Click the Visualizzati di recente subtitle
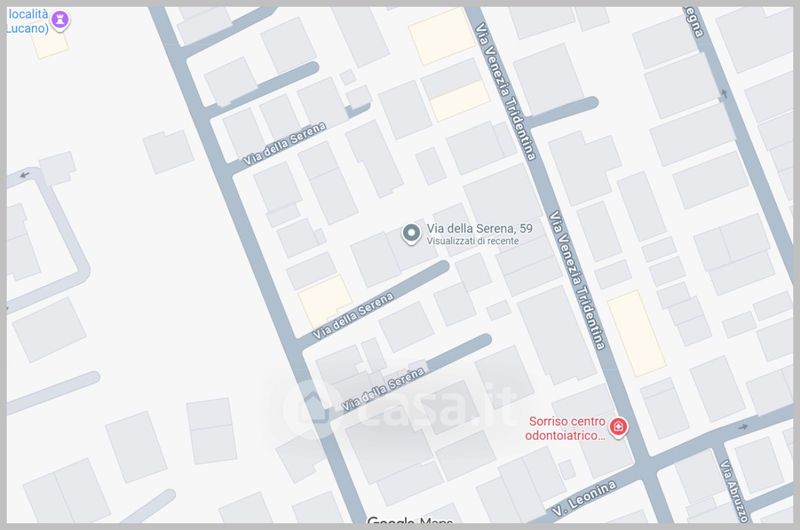The width and height of the screenshot is (800, 530). point(473,241)
